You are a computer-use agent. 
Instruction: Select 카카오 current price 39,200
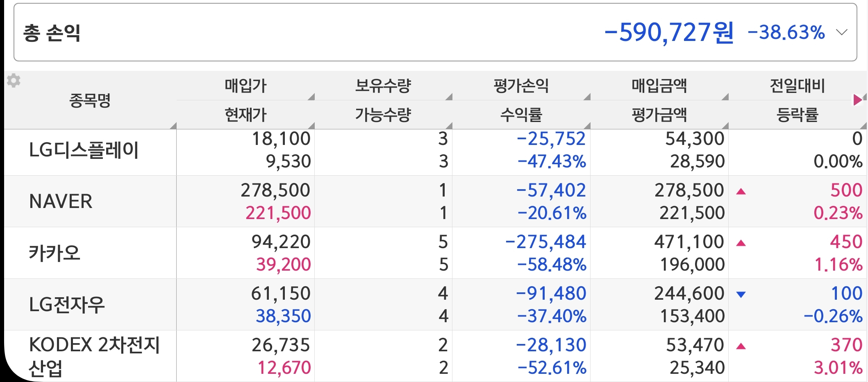tap(284, 264)
